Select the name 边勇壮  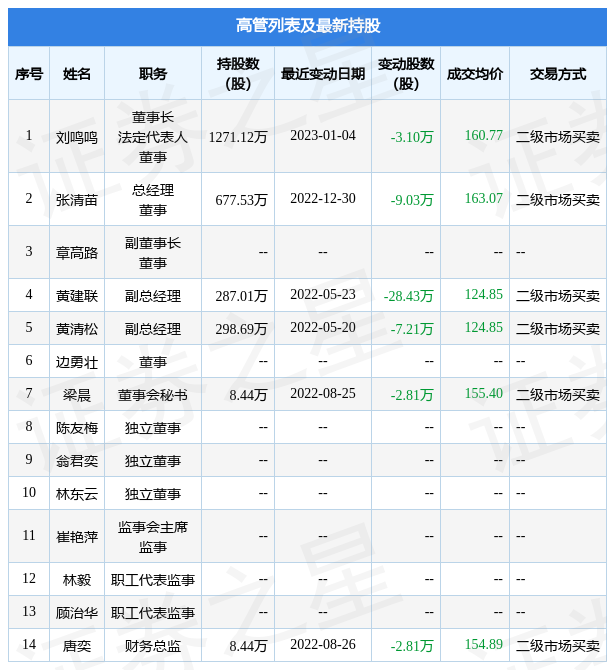pos(77,362)
